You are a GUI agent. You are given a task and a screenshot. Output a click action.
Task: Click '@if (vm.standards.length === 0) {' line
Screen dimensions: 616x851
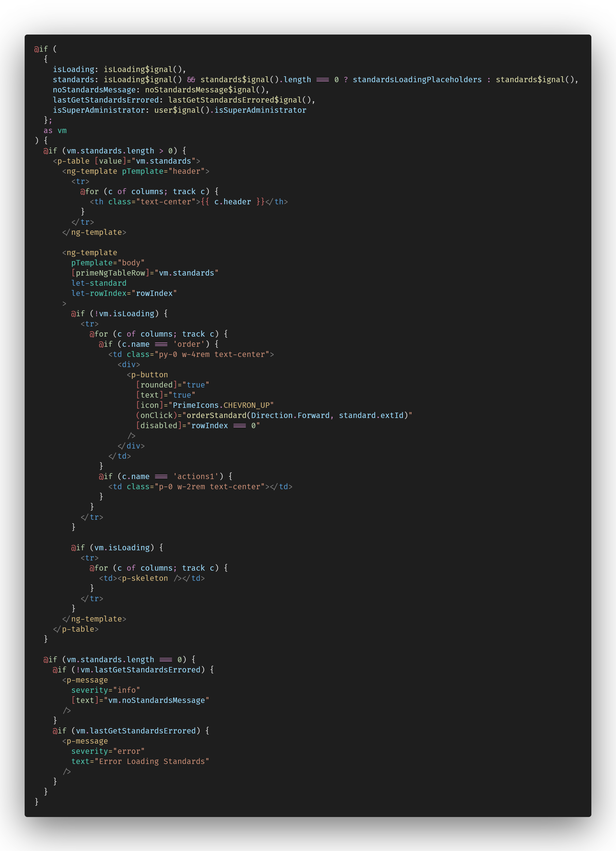119,660
